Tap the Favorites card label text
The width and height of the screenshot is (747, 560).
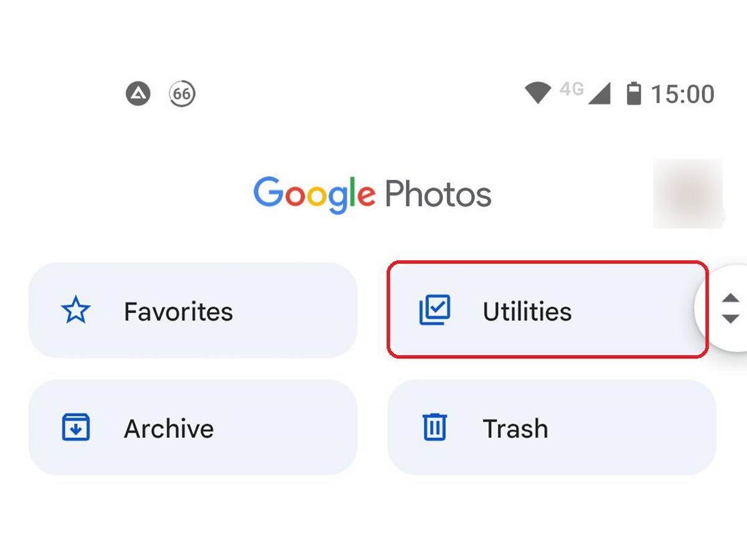[179, 311]
